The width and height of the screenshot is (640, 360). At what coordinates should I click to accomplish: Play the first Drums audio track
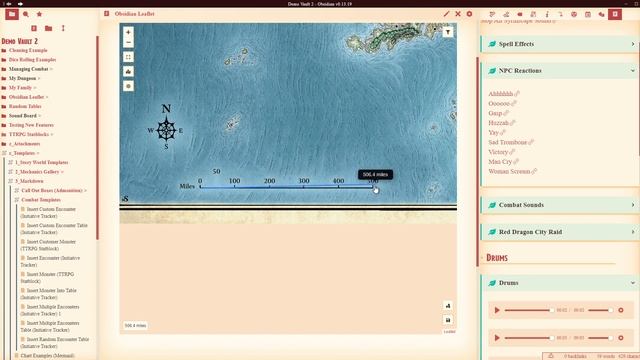click(497, 310)
